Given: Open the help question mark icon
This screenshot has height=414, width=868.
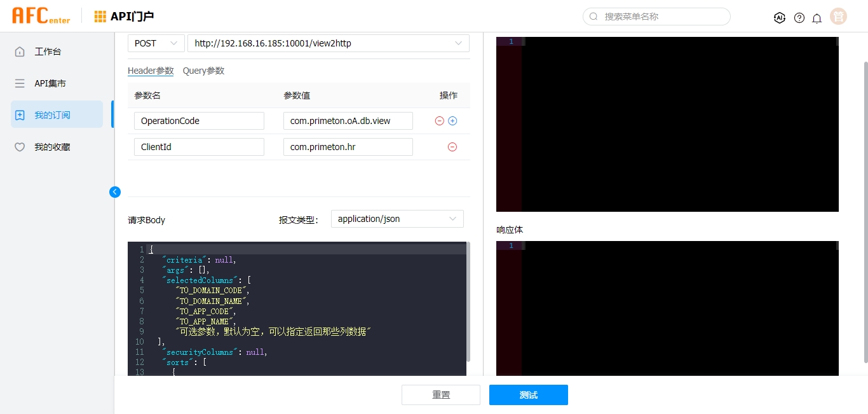Looking at the screenshot, I should click(799, 18).
